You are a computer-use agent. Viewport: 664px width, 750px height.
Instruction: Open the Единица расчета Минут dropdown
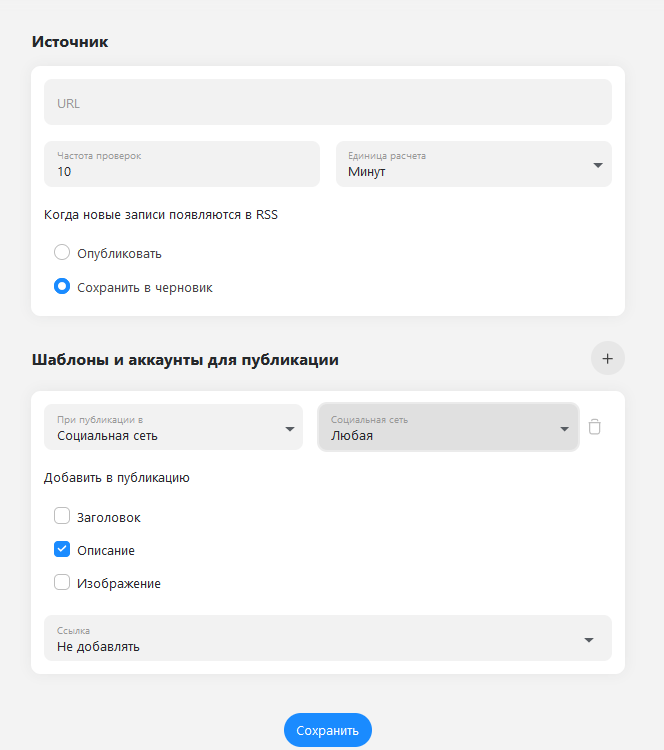(474, 164)
